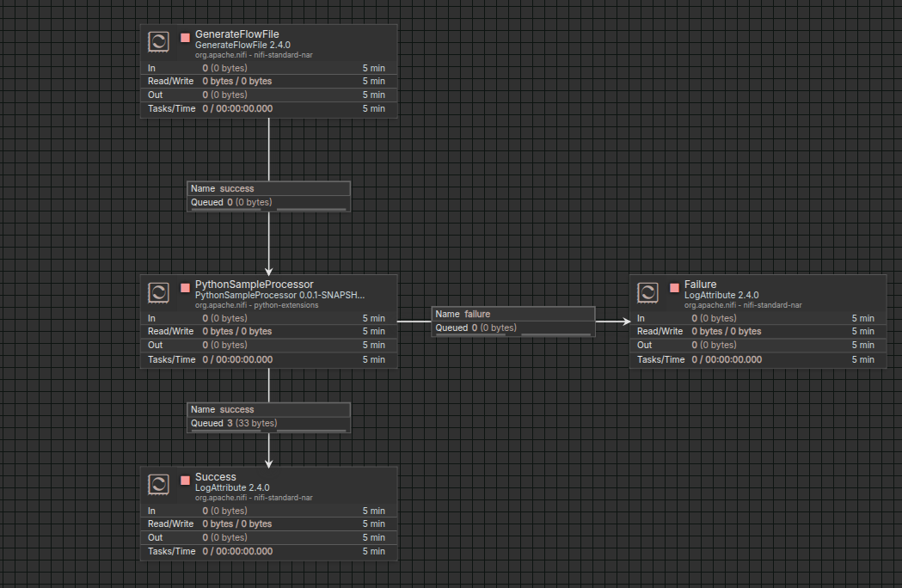Click the GenerateFlowFile processor icon
The image size is (902, 588).
(x=158, y=41)
